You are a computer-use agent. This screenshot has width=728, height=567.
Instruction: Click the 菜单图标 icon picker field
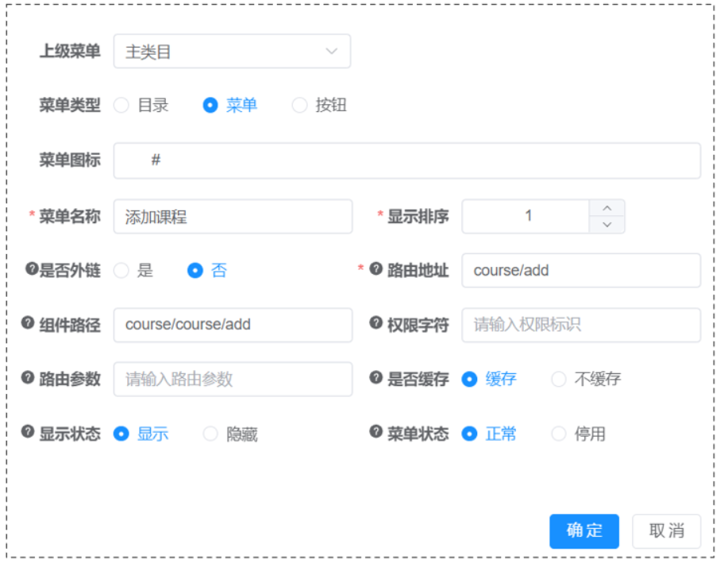406,160
